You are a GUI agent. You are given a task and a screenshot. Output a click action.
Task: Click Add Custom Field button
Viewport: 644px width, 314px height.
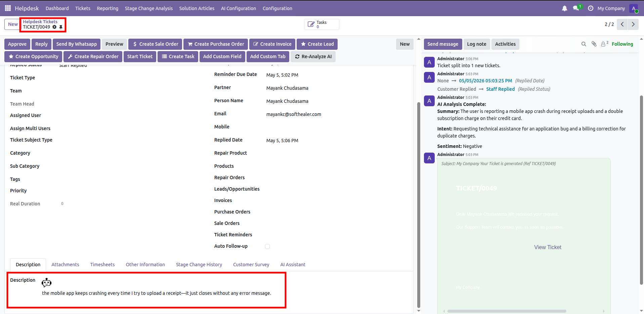[x=222, y=56]
